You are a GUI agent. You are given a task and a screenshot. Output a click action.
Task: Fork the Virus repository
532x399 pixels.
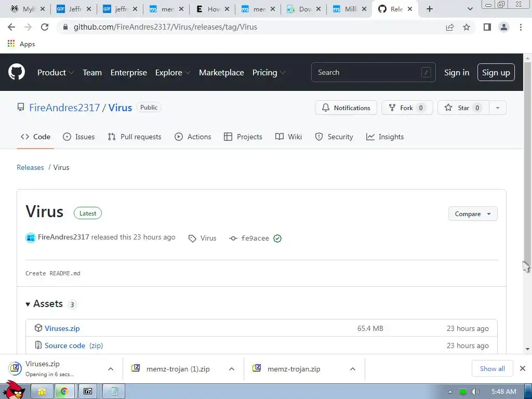tap(407, 108)
